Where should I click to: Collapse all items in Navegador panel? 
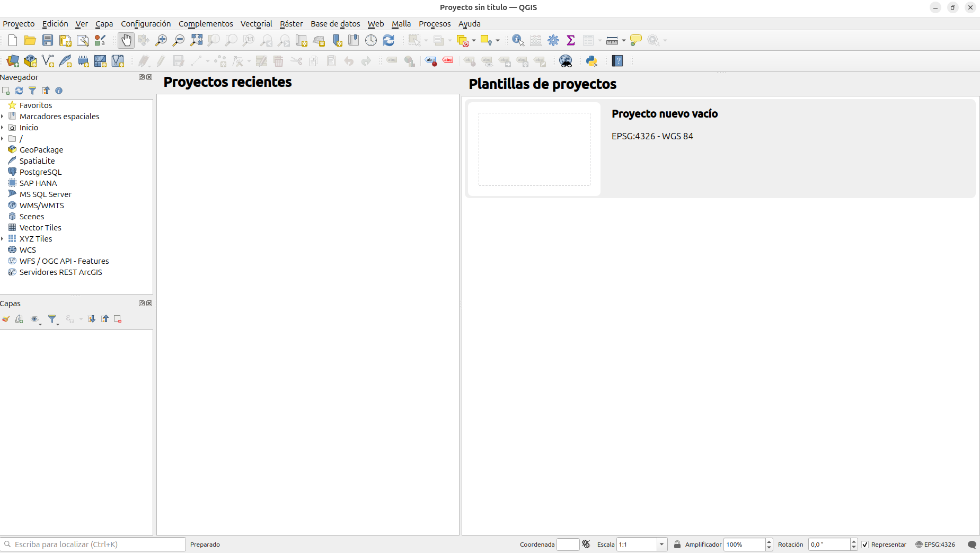(x=46, y=91)
